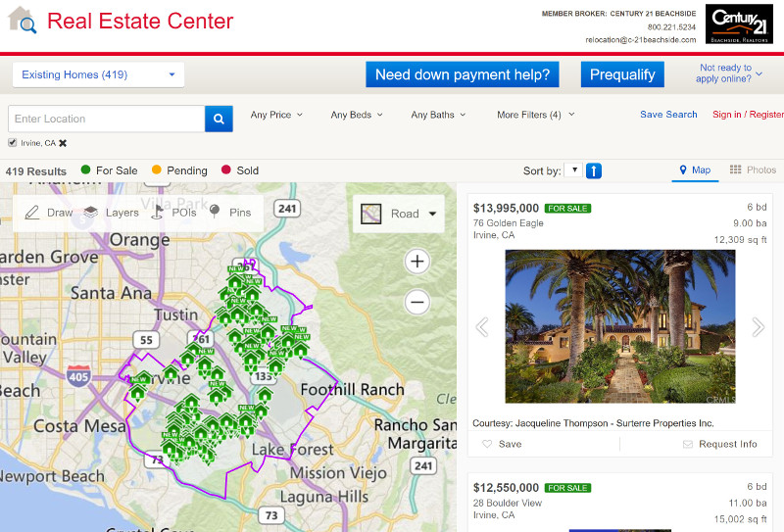Screen dimensions: 784x532
Task: Click the Real Estate Center house logo
Action: coord(22,20)
